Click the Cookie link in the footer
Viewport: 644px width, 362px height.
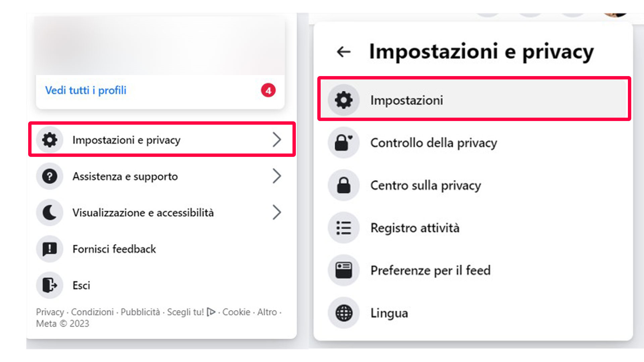236,312
